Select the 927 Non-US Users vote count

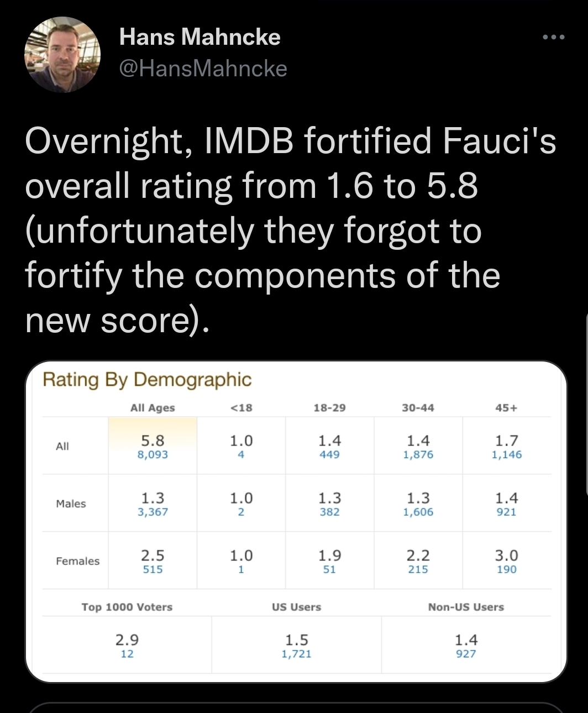click(466, 654)
